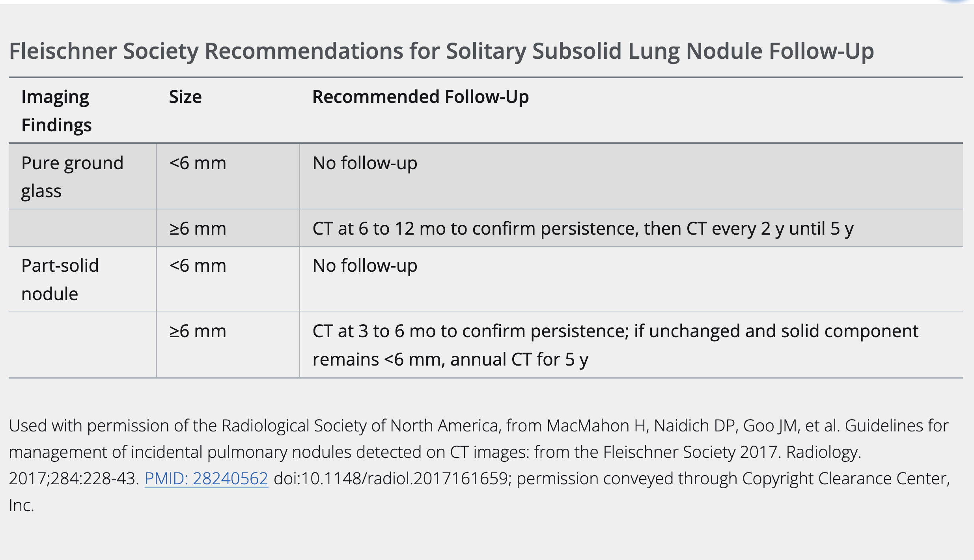Image resolution: width=974 pixels, height=560 pixels.
Task: Click No follow-up in Pure ground glass row
Action: [x=365, y=163]
